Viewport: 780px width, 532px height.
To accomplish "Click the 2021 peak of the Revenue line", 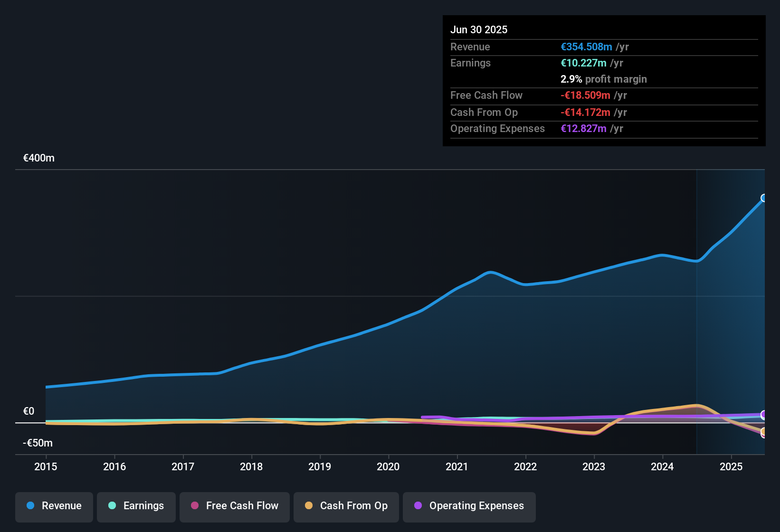I will 490,272.
